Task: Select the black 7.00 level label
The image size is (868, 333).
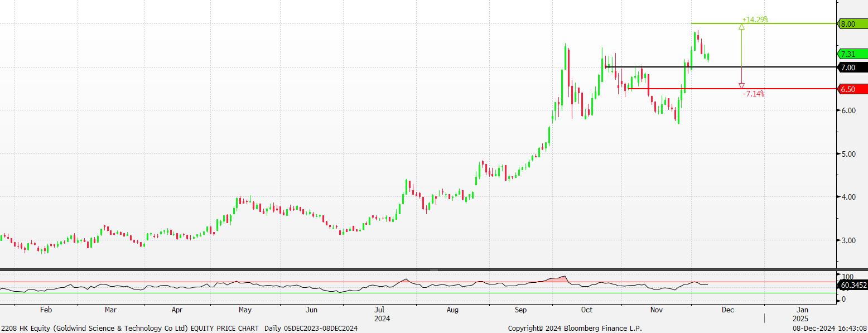Action: (853, 67)
